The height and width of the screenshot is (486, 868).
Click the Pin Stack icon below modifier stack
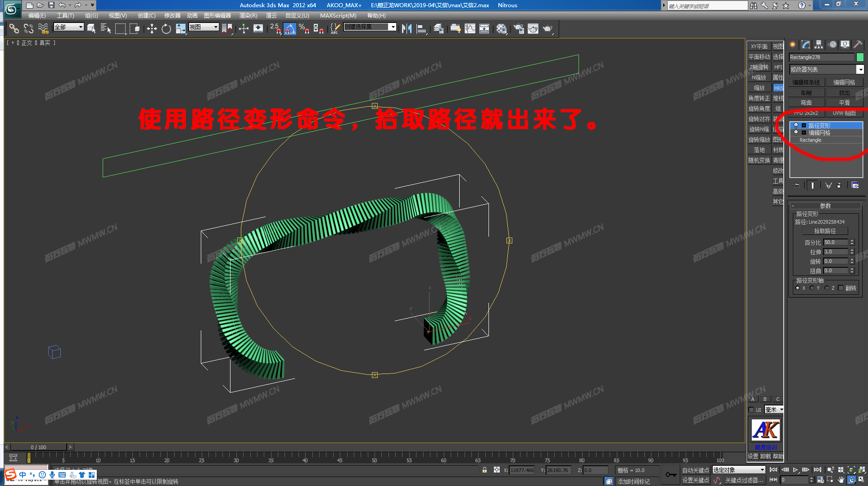[796, 185]
